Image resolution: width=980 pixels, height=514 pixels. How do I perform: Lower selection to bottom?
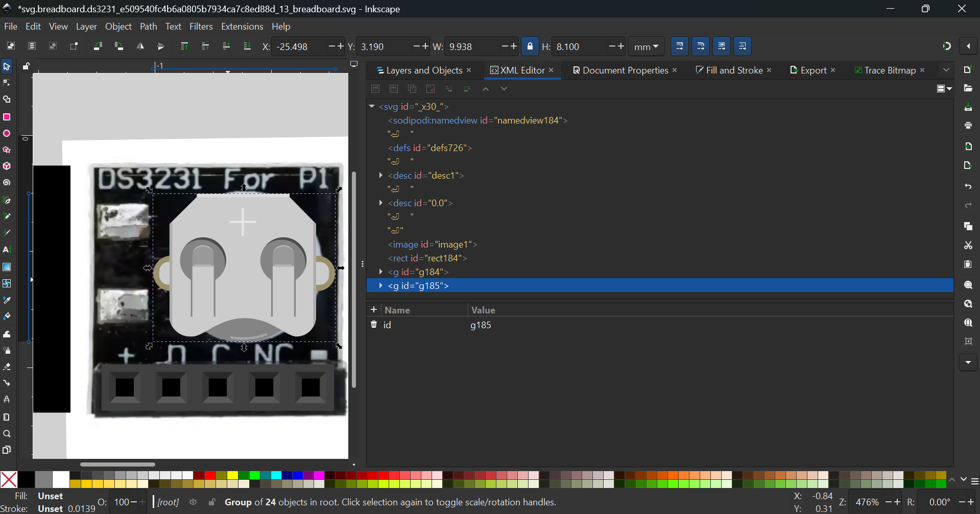coord(247,46)
